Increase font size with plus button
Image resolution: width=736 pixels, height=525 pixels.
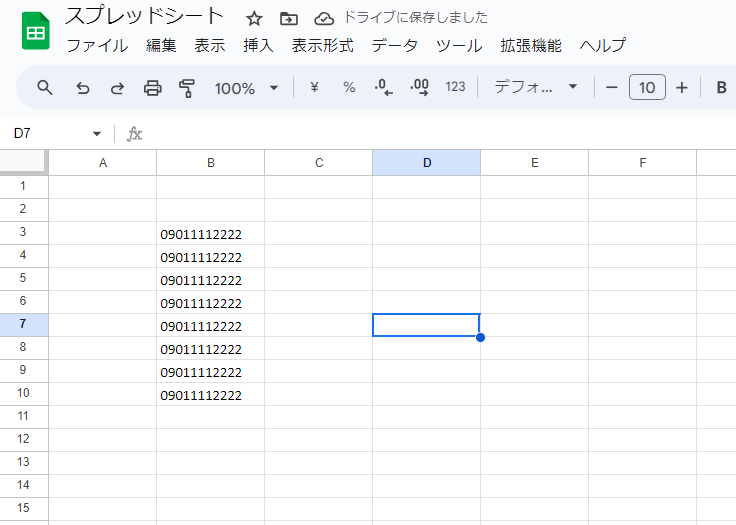pos(682,88)
